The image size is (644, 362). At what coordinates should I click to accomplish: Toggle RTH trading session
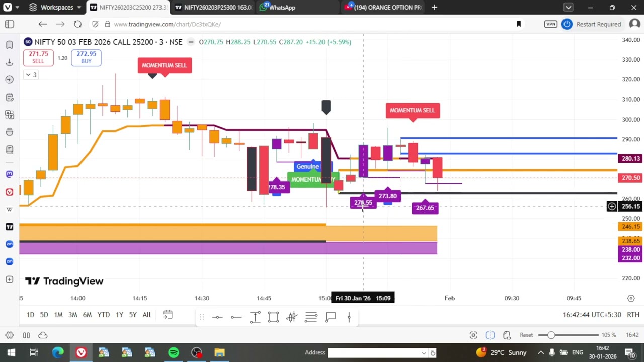pyautogui.click(x=633, y=315)
